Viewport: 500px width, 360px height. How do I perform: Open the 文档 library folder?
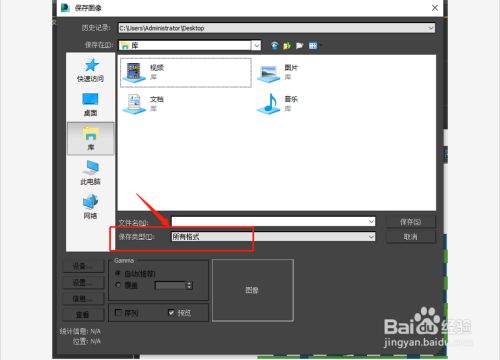pos(143,104)
